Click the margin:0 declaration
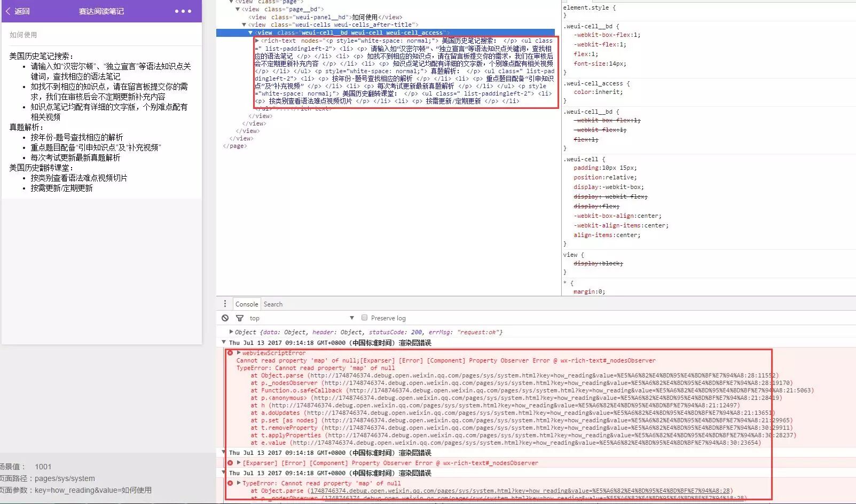The image size is (856, 504). tap(590, 292)
